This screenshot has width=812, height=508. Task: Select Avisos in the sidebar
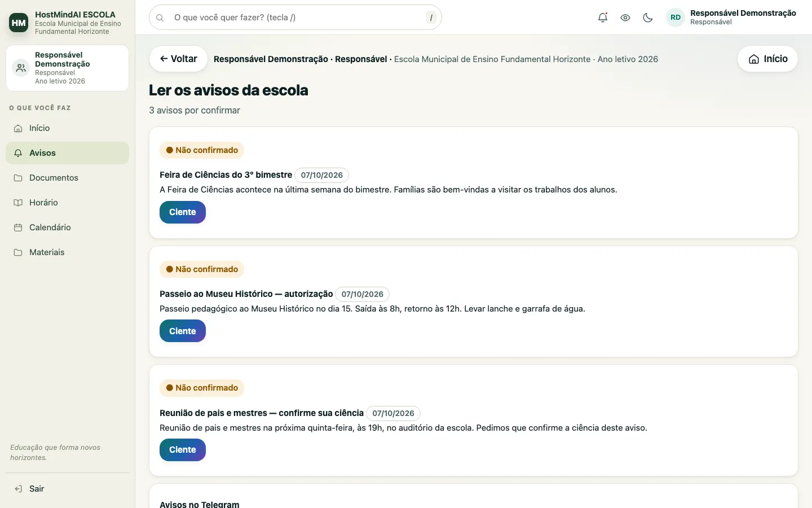(x=68, y=153)
